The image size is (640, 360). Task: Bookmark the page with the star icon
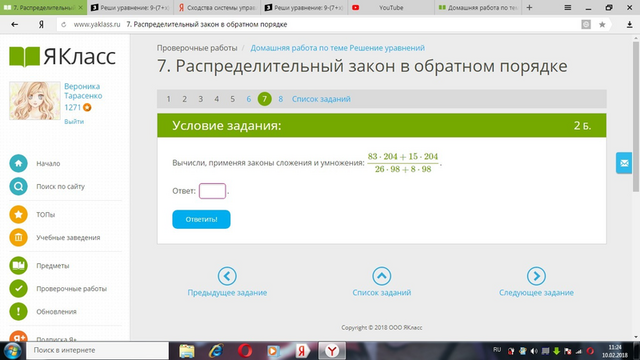(x=602, y=24)
